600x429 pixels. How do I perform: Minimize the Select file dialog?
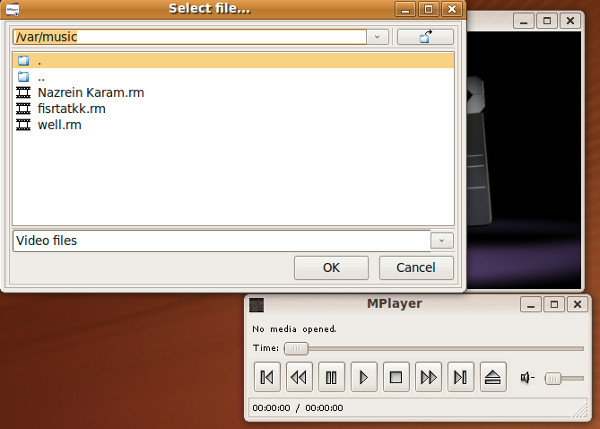point(406,9)
